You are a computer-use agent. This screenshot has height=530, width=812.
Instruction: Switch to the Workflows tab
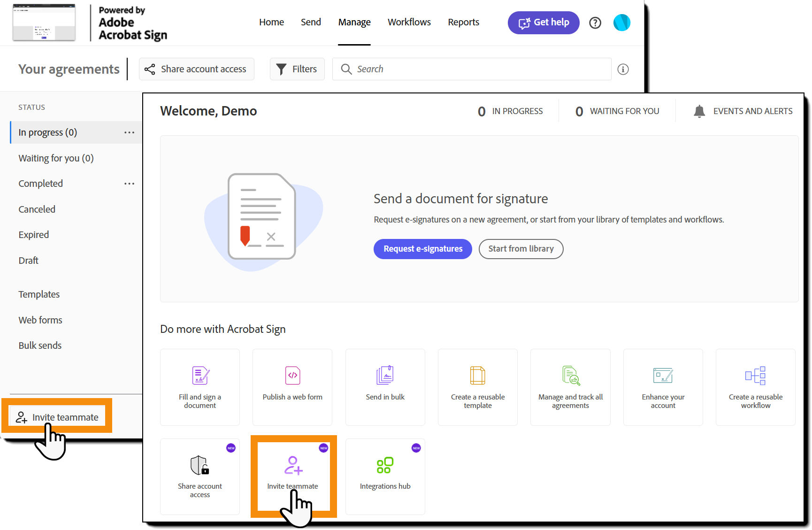tap(409, 22)
